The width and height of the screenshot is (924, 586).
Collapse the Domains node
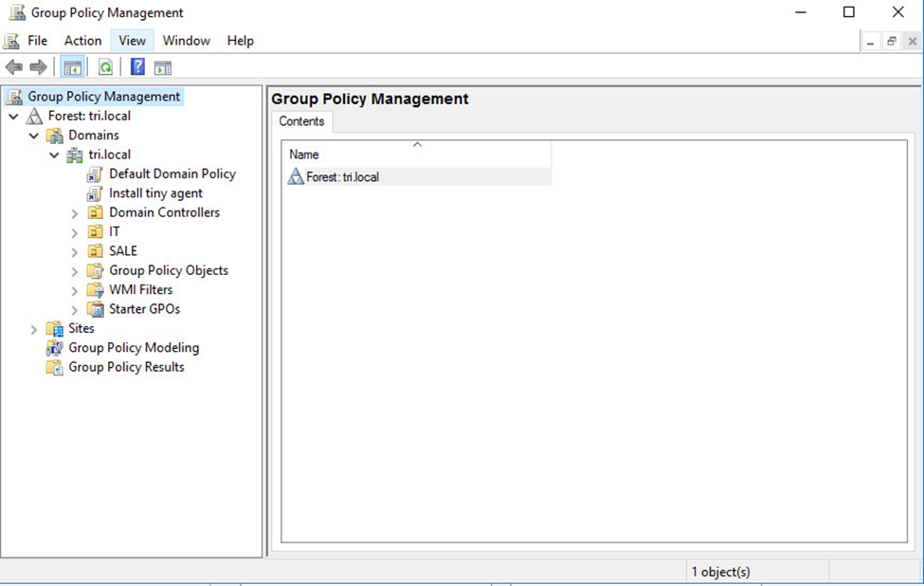click(34, 137)
